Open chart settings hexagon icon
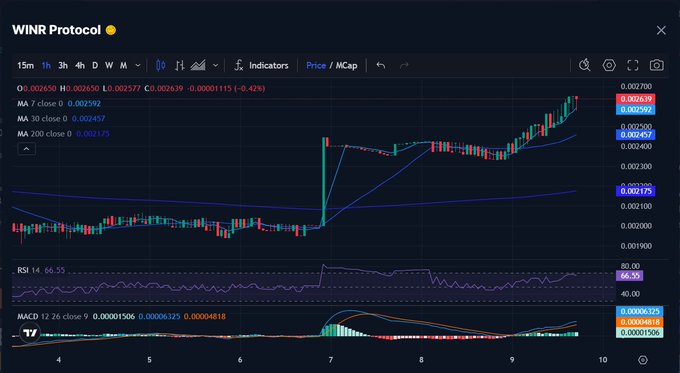This screenshot has width=680, height=373. [x=609, y=65]
